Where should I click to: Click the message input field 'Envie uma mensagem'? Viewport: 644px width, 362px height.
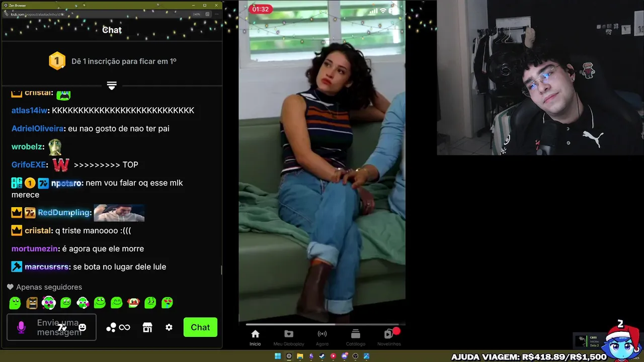coord(51,327)
